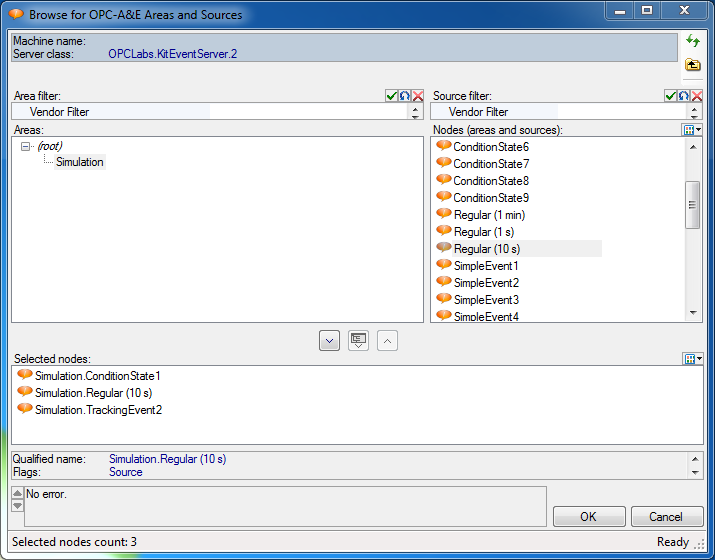Click the Simulation.ConditionState1 node icon

pyautogui.click(x=25, y=375)
